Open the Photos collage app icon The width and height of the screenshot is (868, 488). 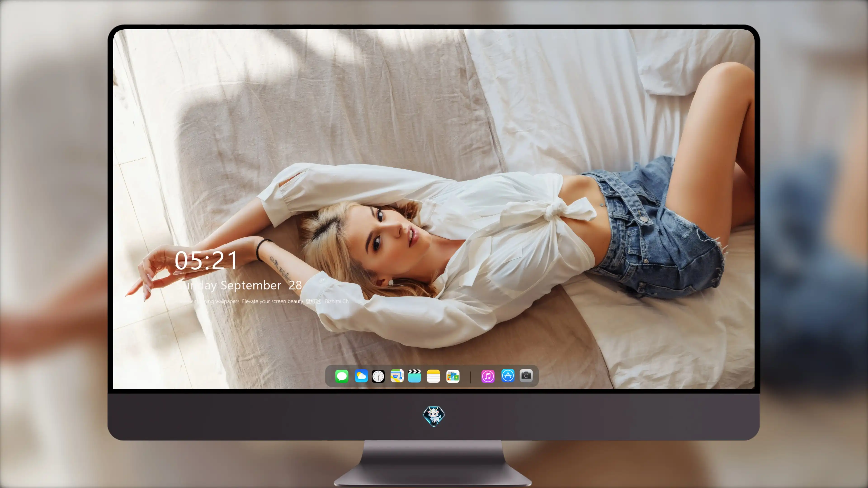point(453,376)
